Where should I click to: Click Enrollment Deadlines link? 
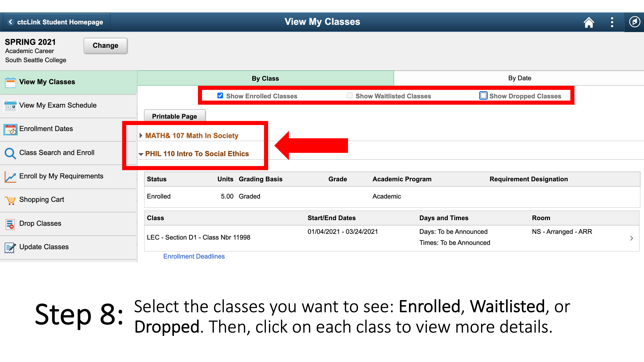tap(194, 256)
